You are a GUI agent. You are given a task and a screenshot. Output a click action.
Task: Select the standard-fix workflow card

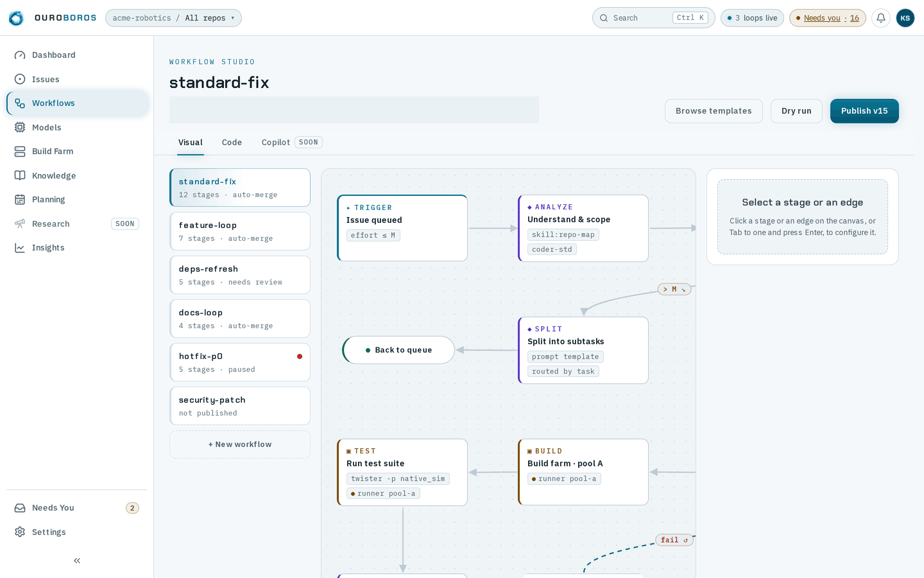240,188
